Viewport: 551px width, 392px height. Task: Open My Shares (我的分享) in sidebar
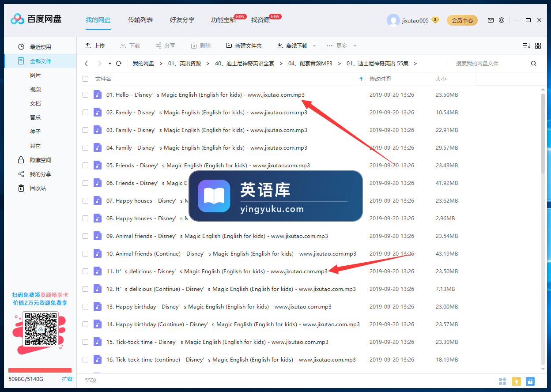point(40,174)
